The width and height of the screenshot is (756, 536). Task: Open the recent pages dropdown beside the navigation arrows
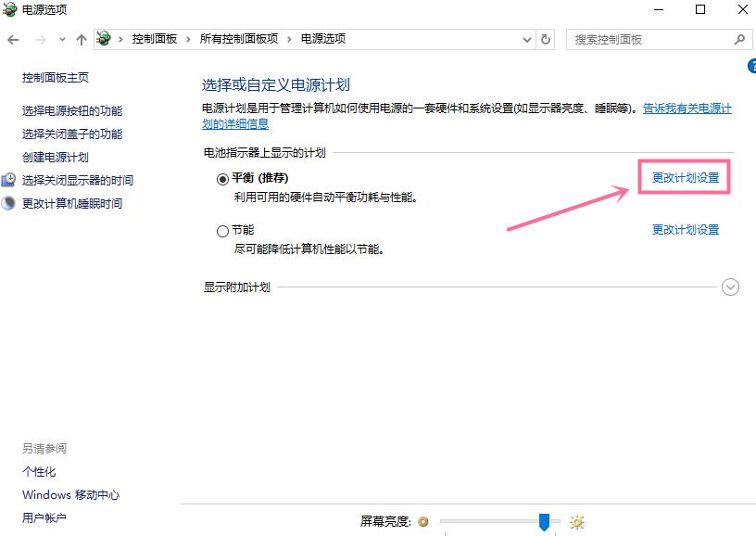pyautogui.click(x=61, y=39)
